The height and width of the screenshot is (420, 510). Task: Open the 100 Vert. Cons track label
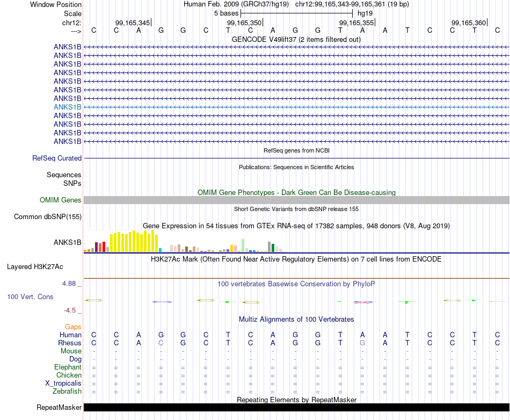coord(30,296)
